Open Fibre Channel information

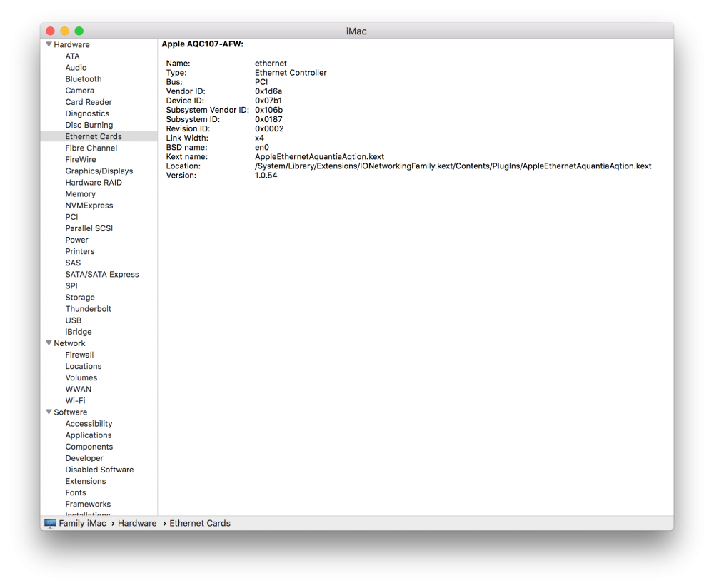[x=91, y=148]
